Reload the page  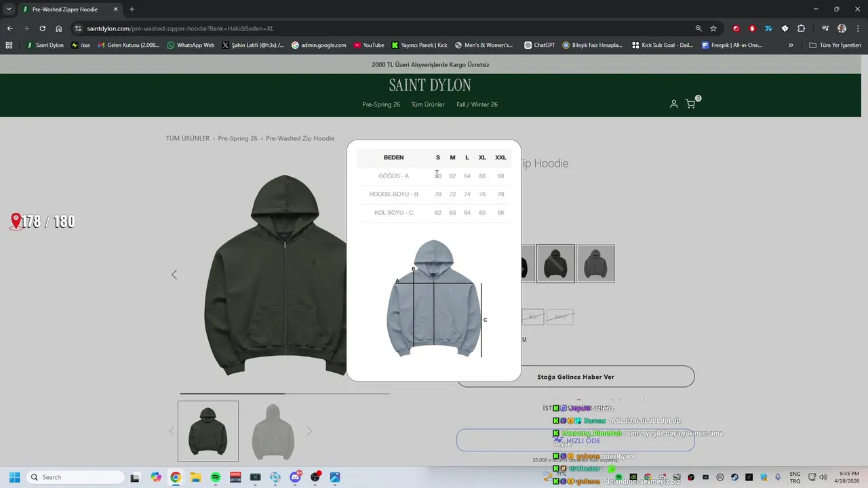tap(42, 28)
